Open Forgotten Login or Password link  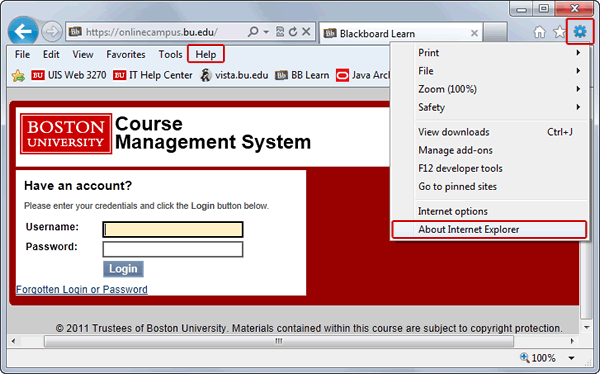point(82,289)
